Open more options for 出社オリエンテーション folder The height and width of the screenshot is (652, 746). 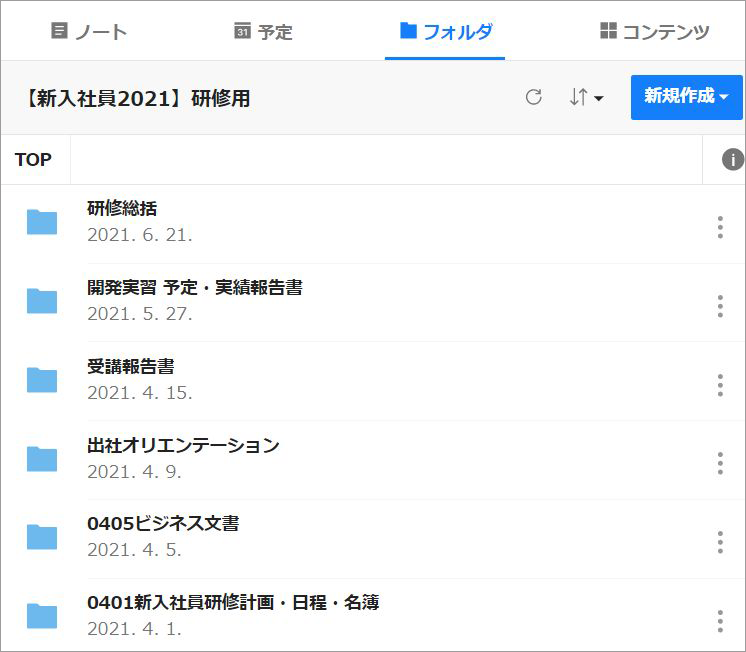tap(720, 463)
